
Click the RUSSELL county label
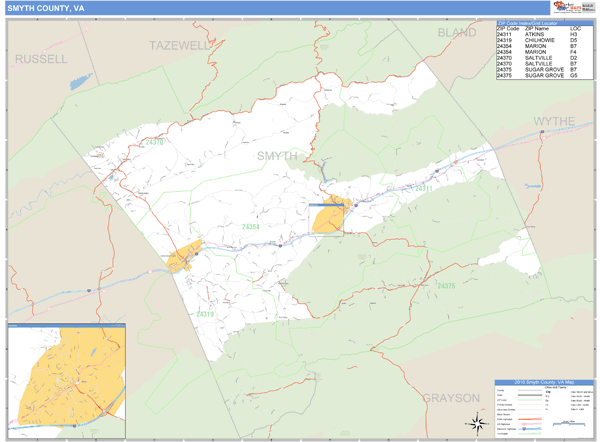pos(41,59)
